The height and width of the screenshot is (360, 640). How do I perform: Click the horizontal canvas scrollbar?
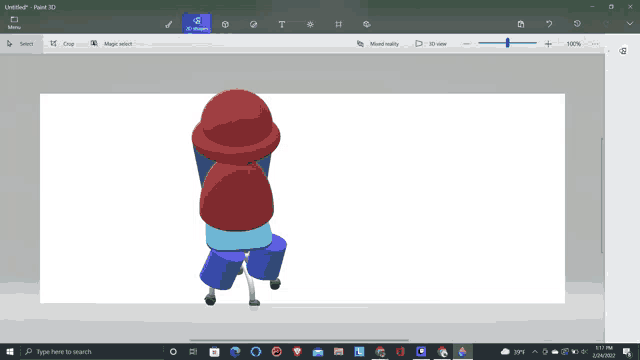click(299, 340)
